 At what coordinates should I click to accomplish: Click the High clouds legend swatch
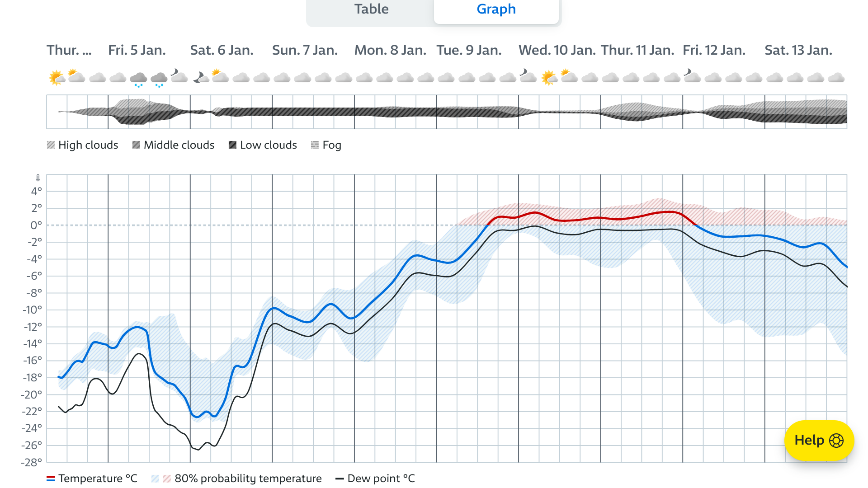pos(51,145)
